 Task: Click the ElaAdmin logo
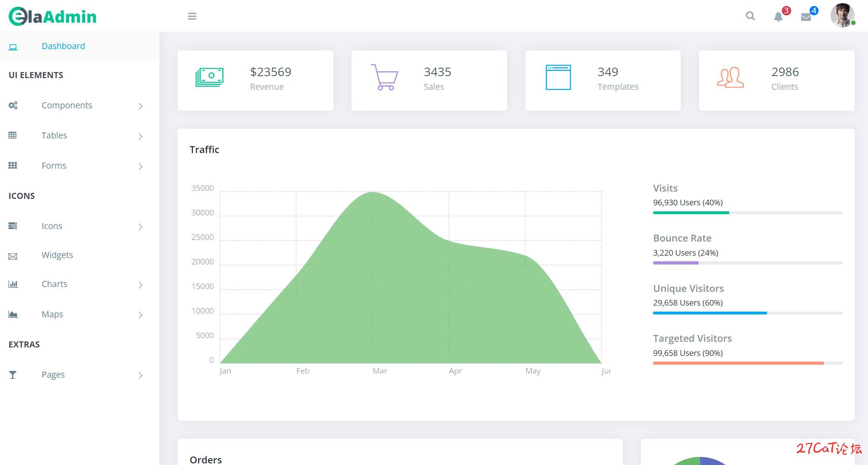click(53, 17)
